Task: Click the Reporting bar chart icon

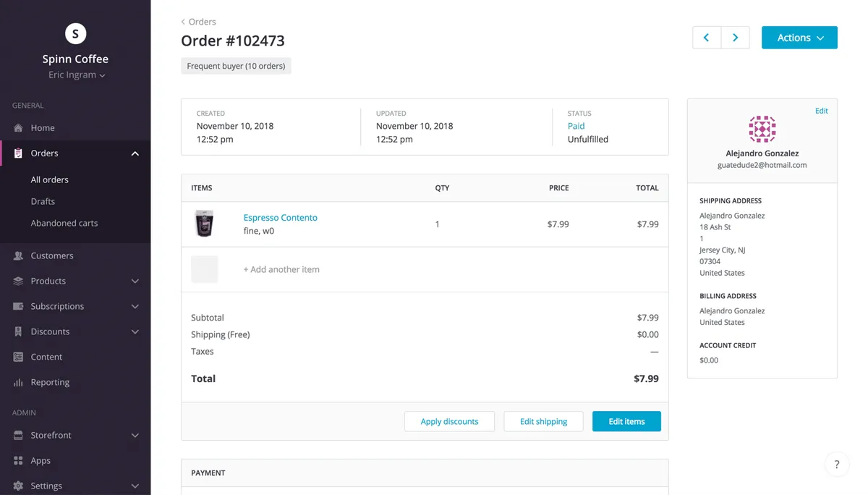Action: point(18,382)
